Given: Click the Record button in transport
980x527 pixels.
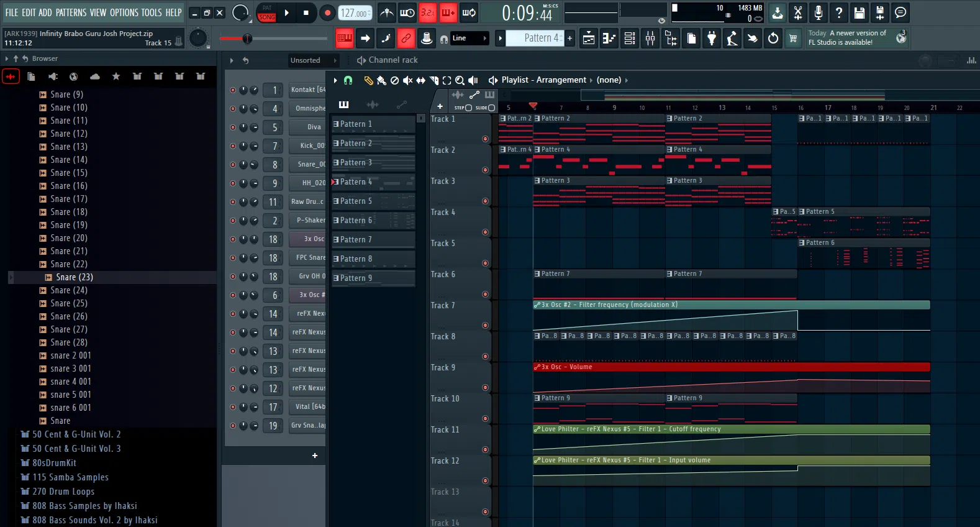Looking at the screenshot, I should click(x=327, y=12).
